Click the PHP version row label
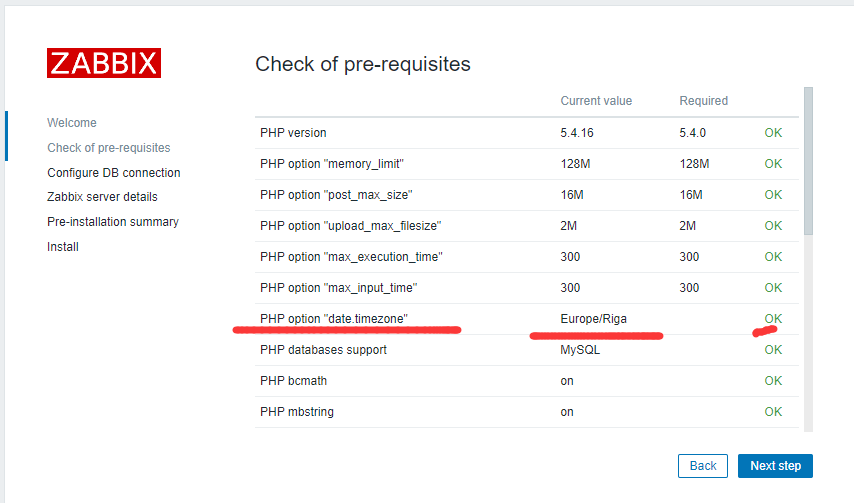The width and height of the screenshot is (854, 503). (x=293, y=133)
